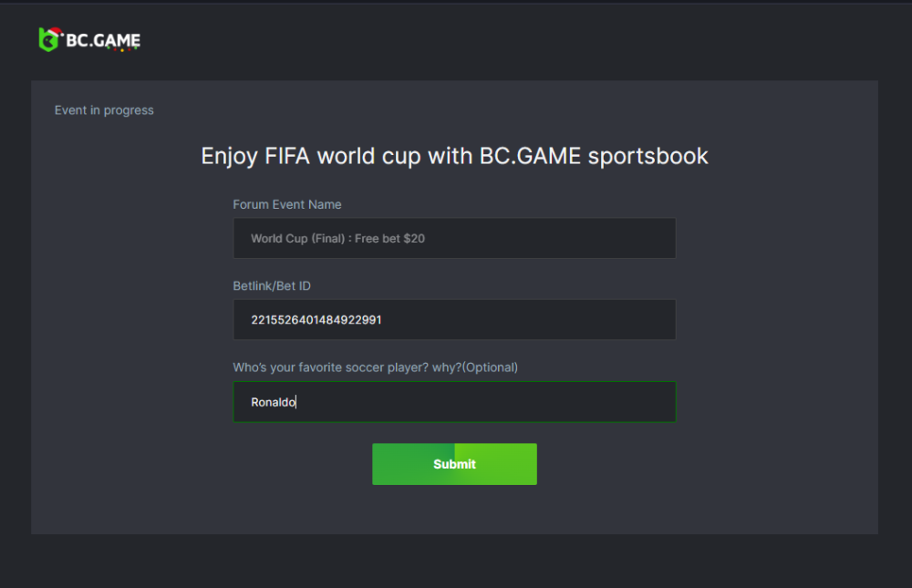This screenshot has width=912, height=588.
Task: Click the BC.GAME green mask logo icon
Action: (49, 39)
